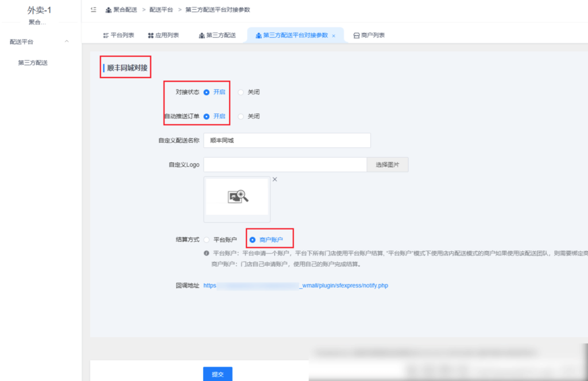Click the 提交 button
588x381 pixels.
click(217, 374)
